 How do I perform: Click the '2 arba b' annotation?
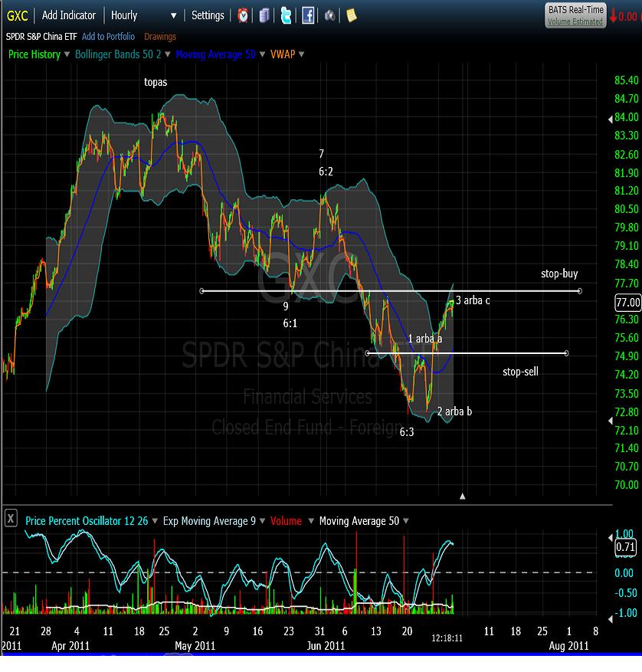pos(455,411)
